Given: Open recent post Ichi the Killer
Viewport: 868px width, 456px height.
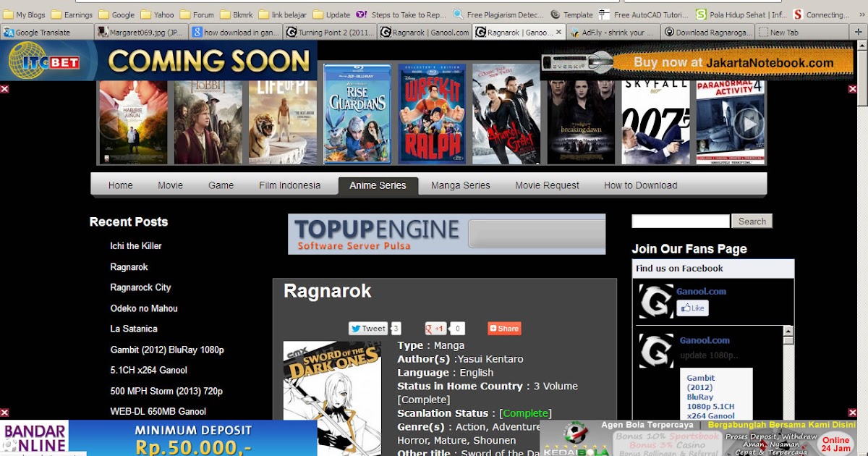Looking at the screenshot, I should tap(136, 246).
